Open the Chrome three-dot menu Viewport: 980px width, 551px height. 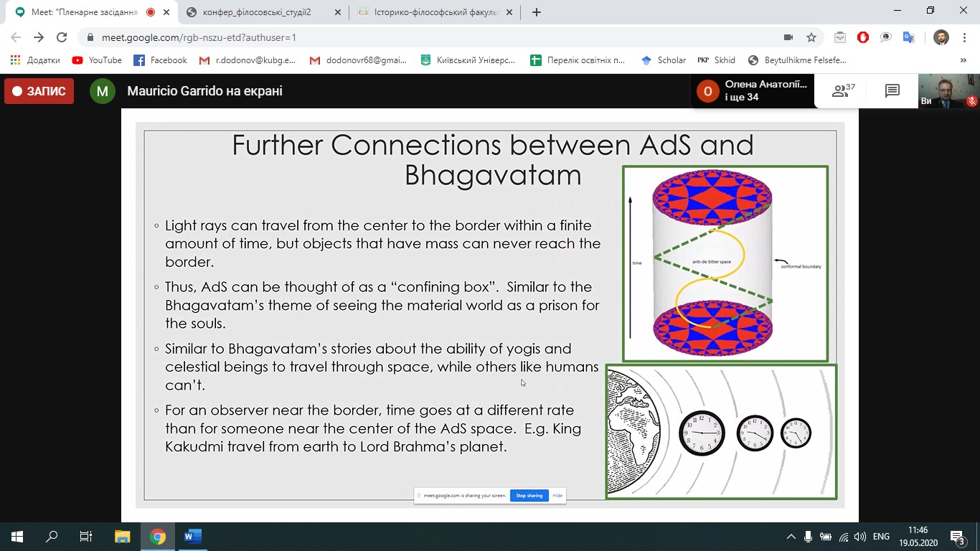click(963, 37)
